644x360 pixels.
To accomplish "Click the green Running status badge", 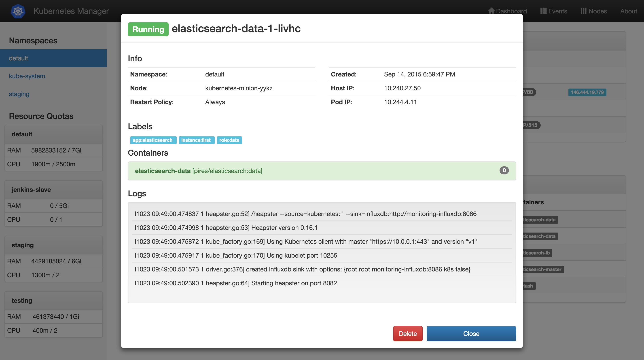I will [x=148, y=29].
